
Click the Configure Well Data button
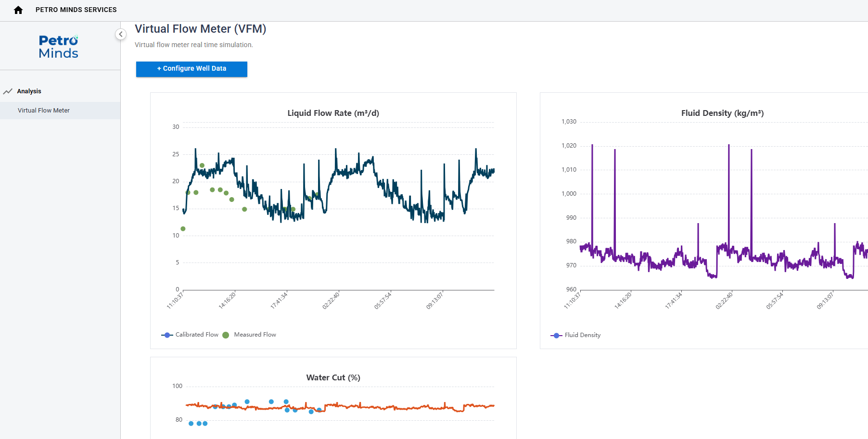tap(191, 69)
